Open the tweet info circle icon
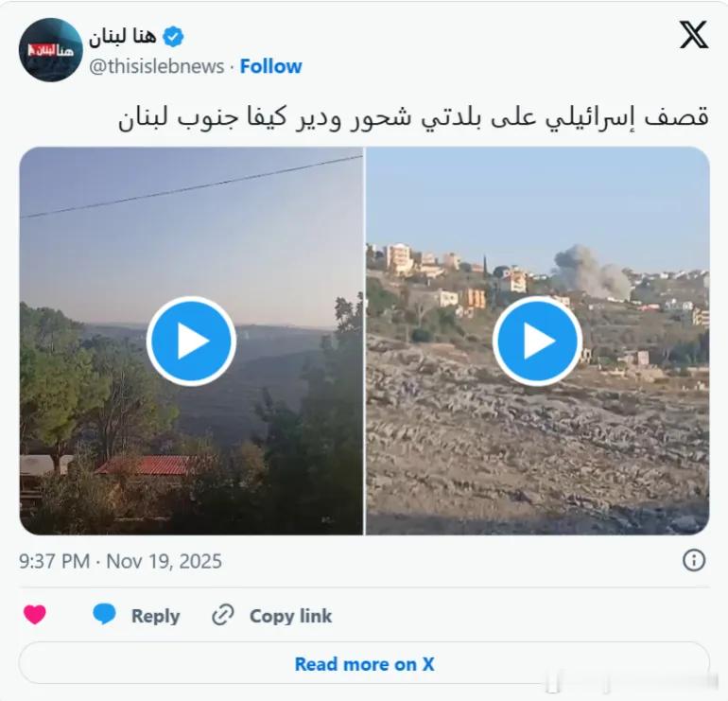This screenshot has width=728, height=701. coord(694,560)
